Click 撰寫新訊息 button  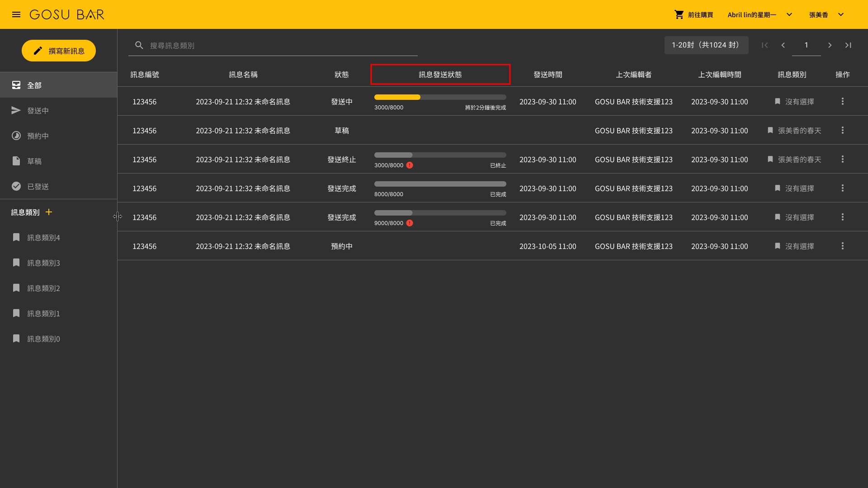tap(59, 51)
